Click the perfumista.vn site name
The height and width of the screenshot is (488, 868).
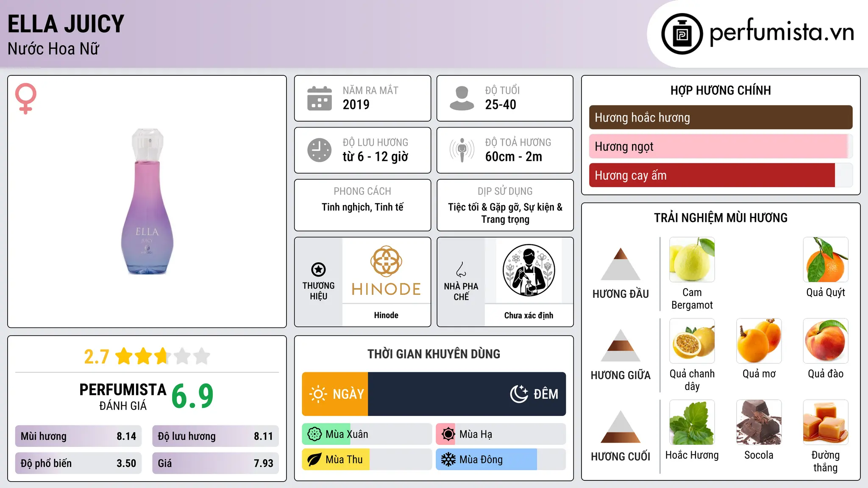[782, 32]
